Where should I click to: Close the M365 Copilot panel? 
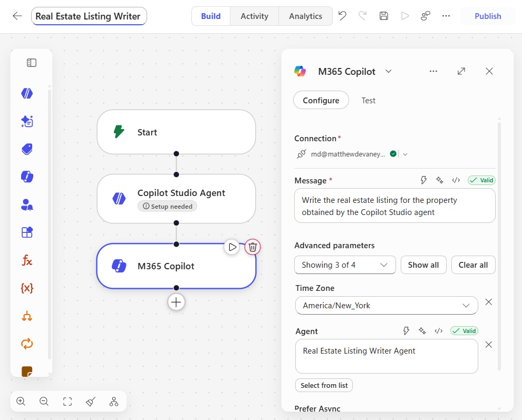[489, 71]
